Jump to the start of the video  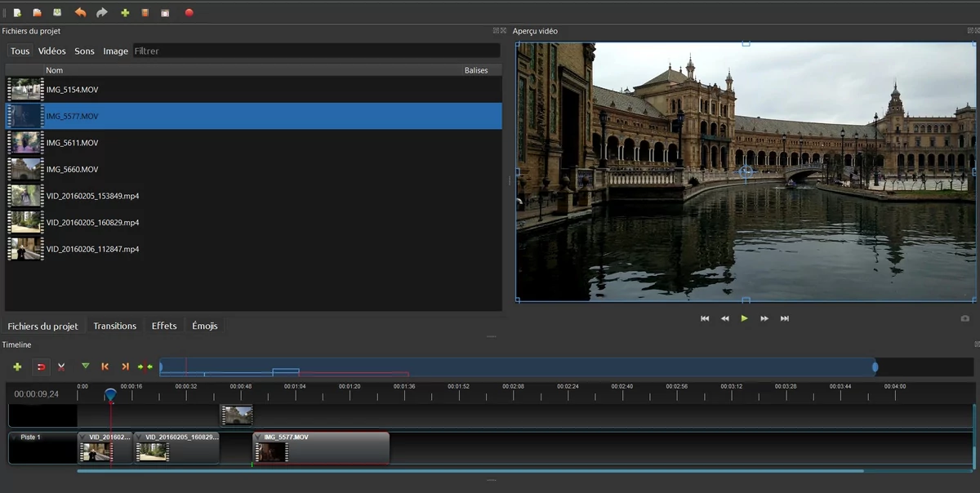705,318
